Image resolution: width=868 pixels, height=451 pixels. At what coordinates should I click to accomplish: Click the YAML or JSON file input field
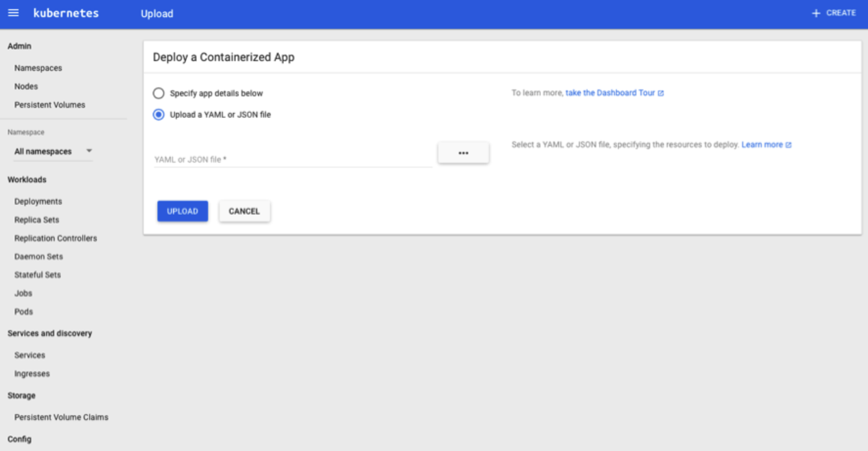292,160
